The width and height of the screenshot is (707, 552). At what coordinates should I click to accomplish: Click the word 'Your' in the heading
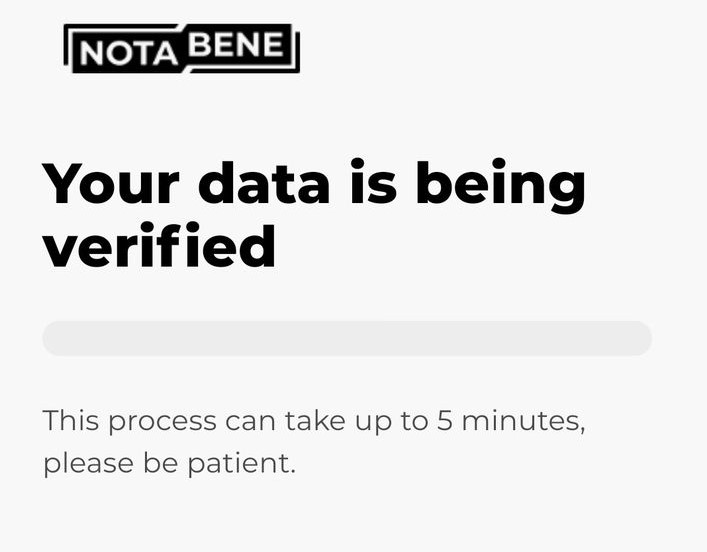(x=111, y=182)
